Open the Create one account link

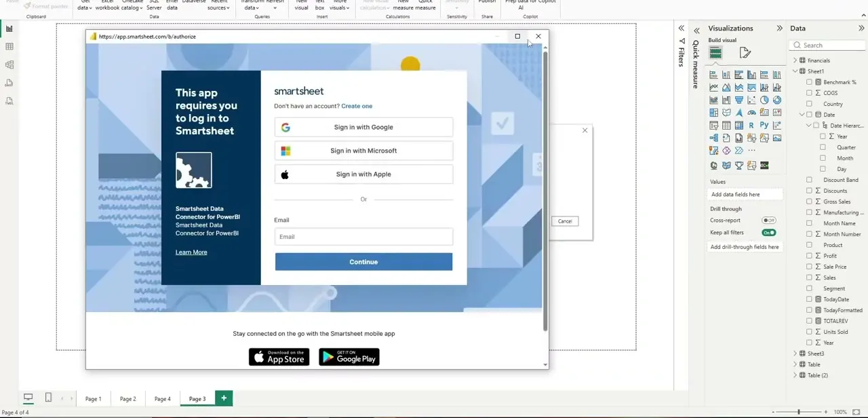(x=357, y=106)
